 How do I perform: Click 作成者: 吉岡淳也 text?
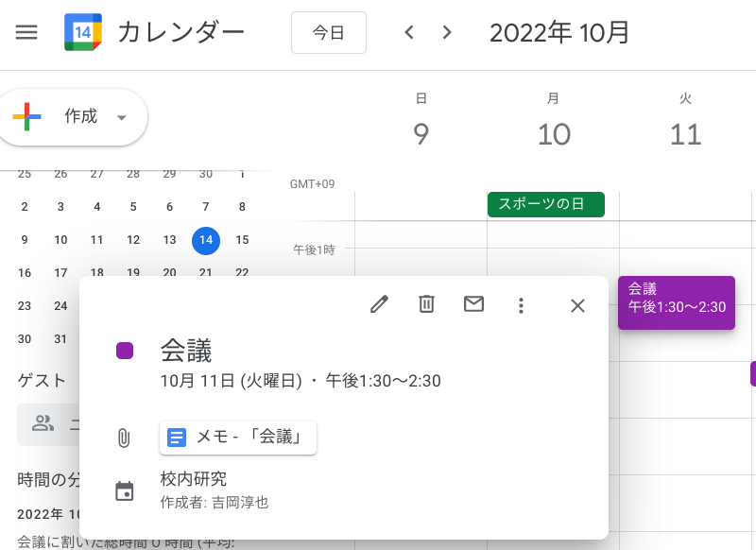pyautogui.click(x=215, y=503)
